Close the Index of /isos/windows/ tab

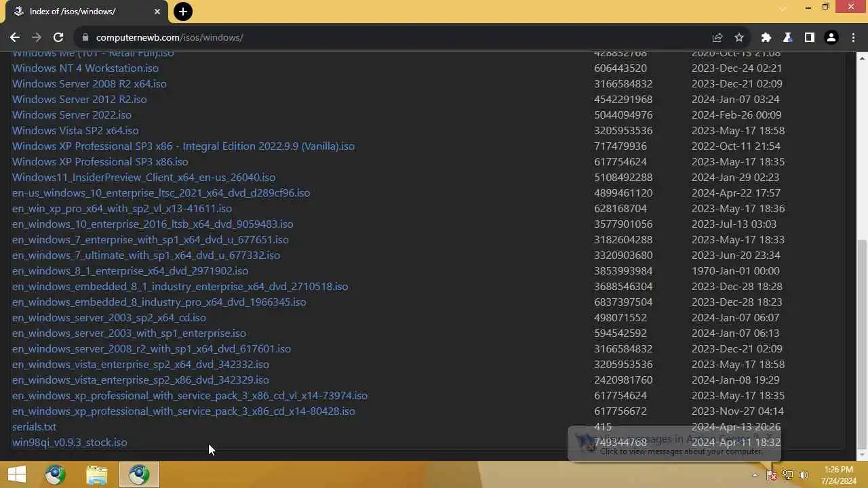tap(157, 12)
